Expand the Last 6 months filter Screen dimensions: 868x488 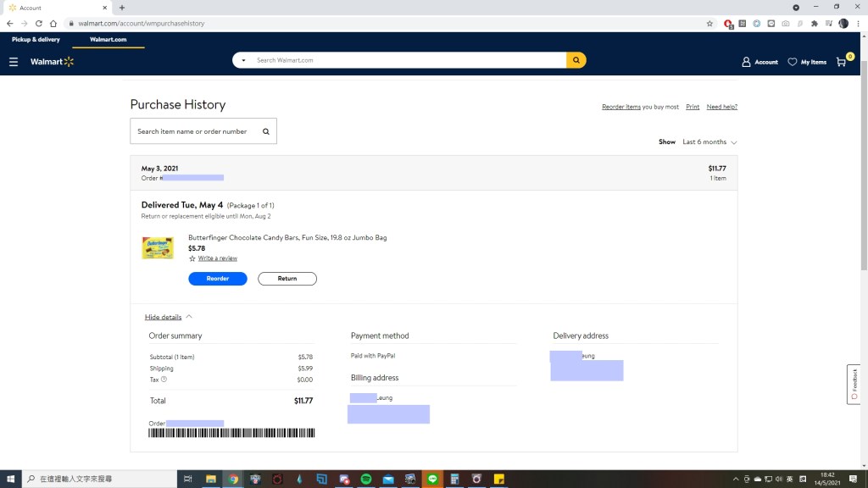709,142
